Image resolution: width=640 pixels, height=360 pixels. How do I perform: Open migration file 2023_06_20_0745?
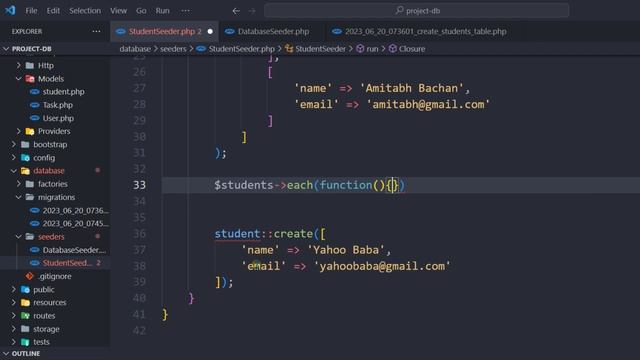pyautogui.click(x=76, y=224)
